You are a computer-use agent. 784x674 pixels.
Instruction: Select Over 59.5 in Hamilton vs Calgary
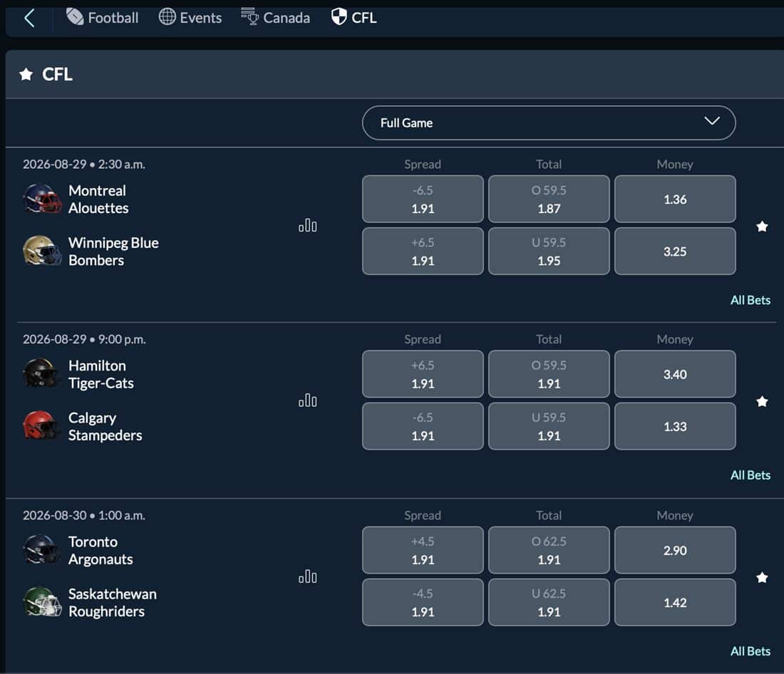pyautogui.click(x=549, y=374)
